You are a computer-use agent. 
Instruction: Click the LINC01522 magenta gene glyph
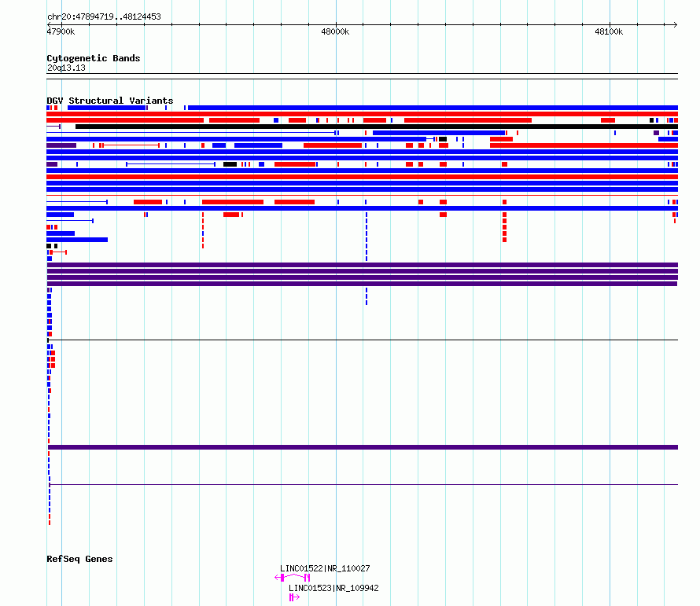(x=293, y=578)
